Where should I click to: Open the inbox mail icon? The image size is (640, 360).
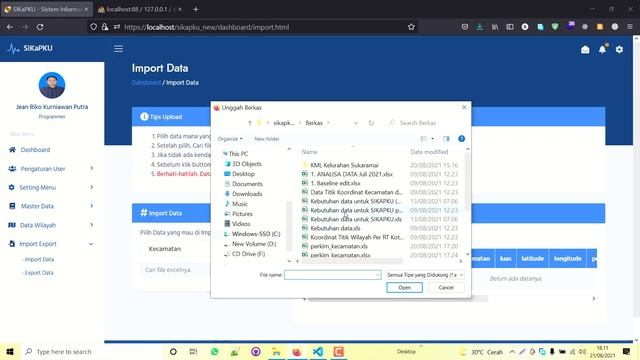tap(585, 49)
